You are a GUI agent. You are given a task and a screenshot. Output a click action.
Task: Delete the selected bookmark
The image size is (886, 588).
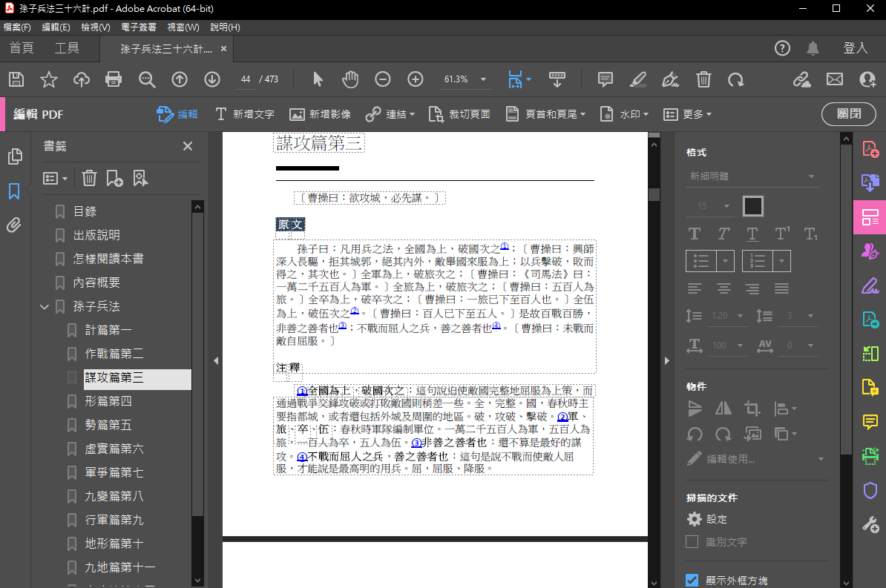click(89, 179)
